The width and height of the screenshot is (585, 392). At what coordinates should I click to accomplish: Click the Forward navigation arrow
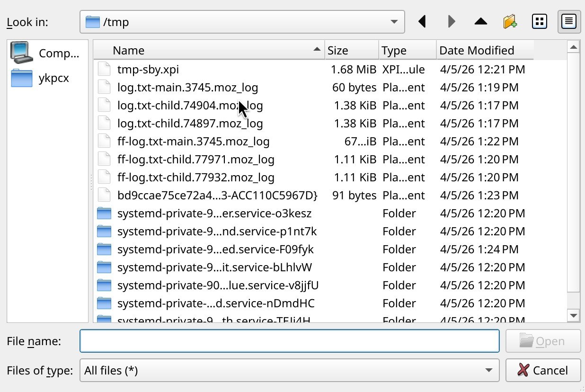click(x=452, y=22)
